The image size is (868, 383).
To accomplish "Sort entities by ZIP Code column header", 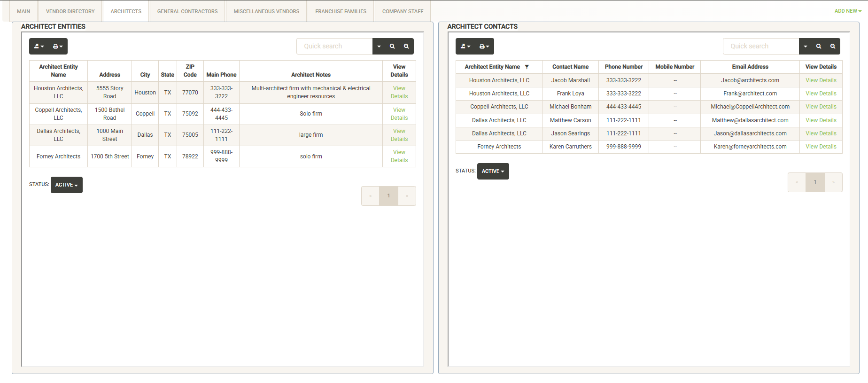I will 190,71.
